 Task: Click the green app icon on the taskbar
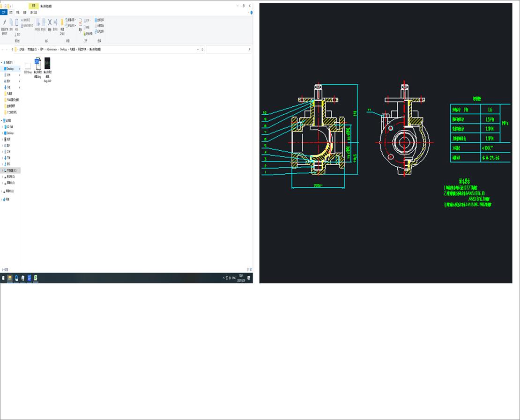click(x=36, y=278)
